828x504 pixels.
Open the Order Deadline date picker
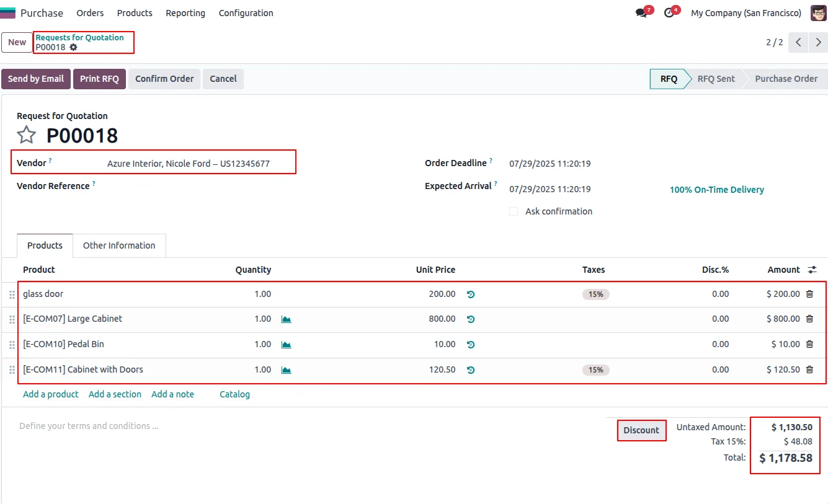pos(550,164)
